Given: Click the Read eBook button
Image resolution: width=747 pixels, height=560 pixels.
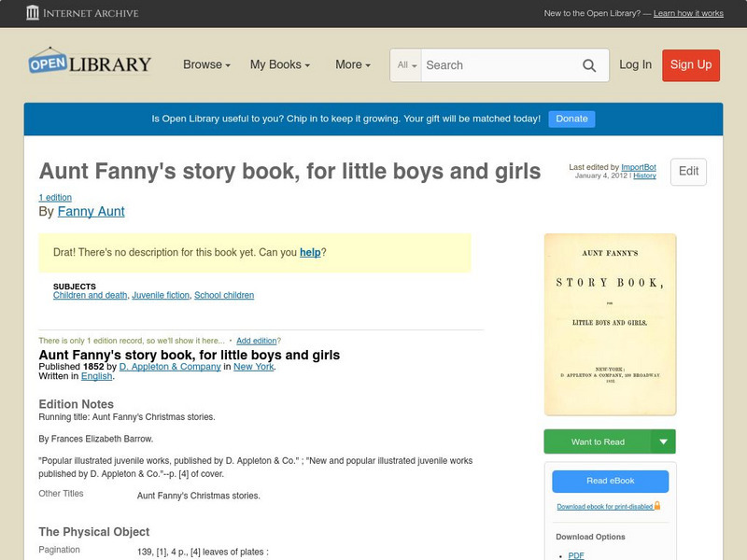Looking at the screenshot, I should 612,481.
